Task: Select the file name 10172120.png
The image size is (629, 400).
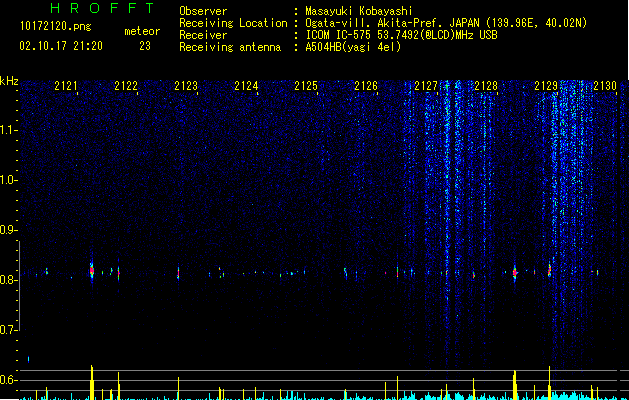Action: pos(56,27)
